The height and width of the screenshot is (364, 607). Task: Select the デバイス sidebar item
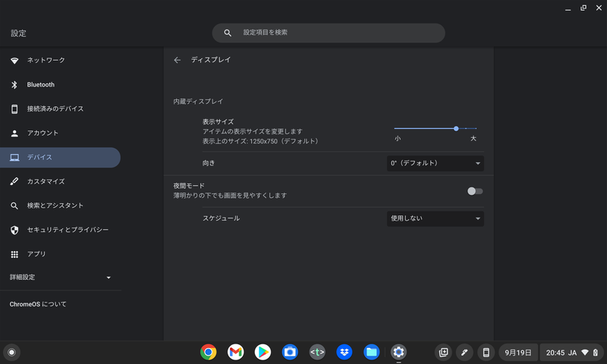pyautogui.click(x=60, y=158)
